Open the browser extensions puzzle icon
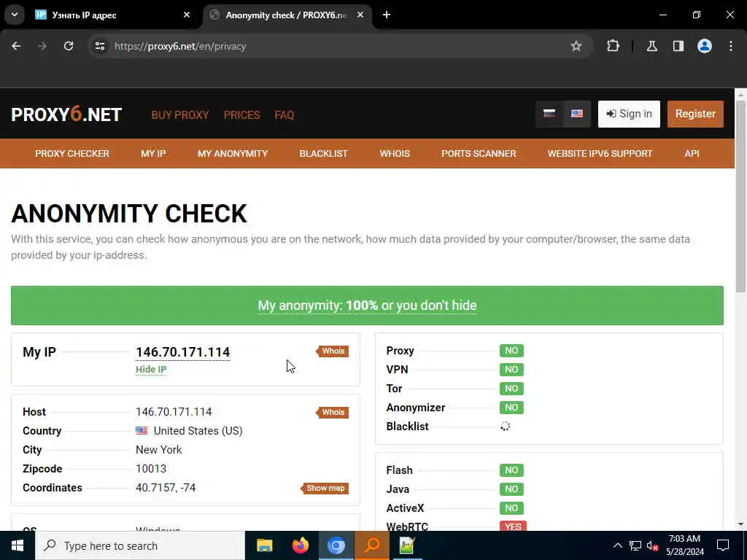 click(613, 46)
